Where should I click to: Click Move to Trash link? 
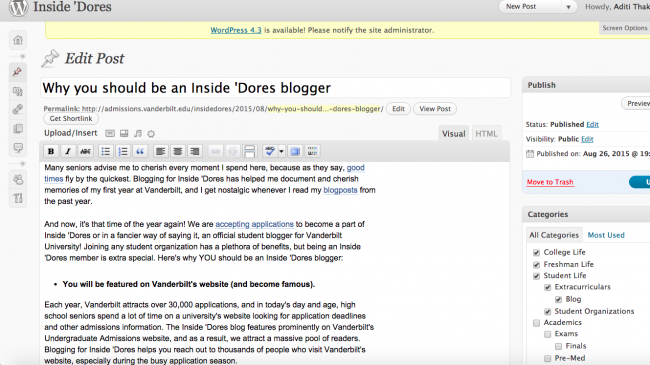(550, 182)
